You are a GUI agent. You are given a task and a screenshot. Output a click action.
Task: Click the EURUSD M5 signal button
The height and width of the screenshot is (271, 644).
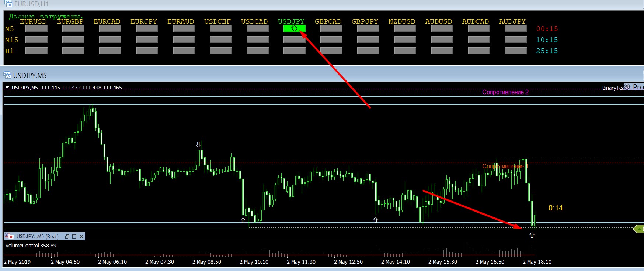36,28
